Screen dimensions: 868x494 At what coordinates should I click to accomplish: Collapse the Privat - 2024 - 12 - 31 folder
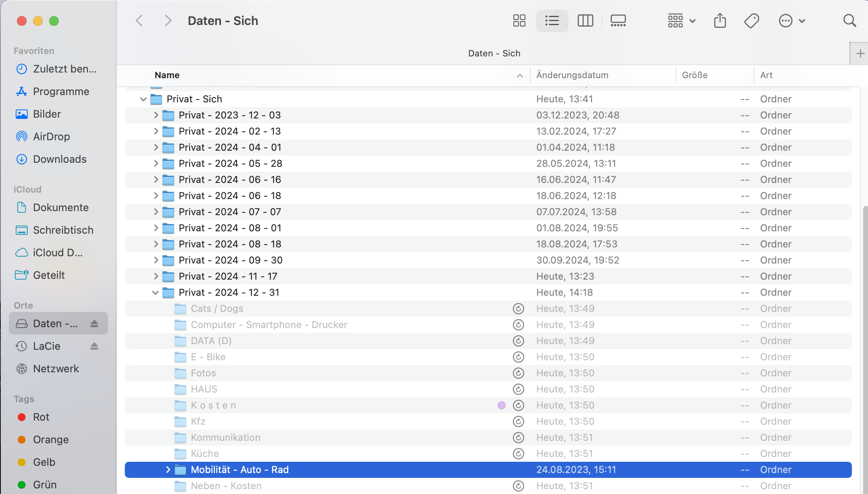coord(155,293)
